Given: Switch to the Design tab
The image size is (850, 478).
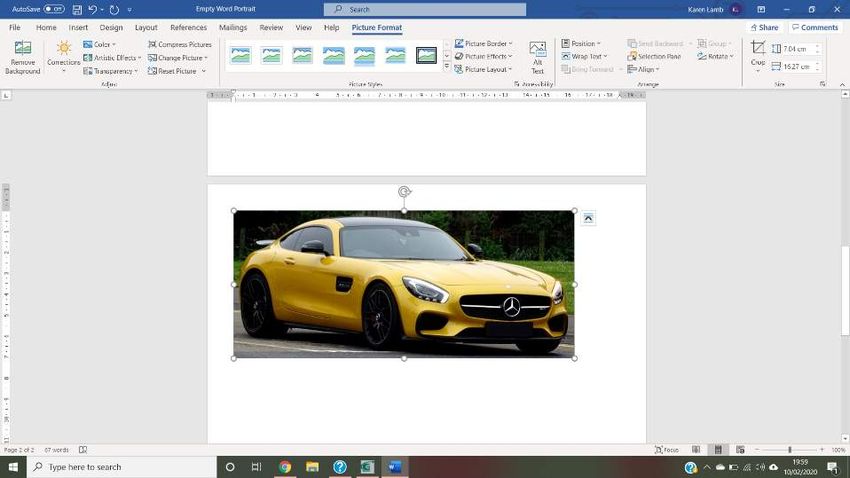Looking at the screenshot, I should point(111,27).
